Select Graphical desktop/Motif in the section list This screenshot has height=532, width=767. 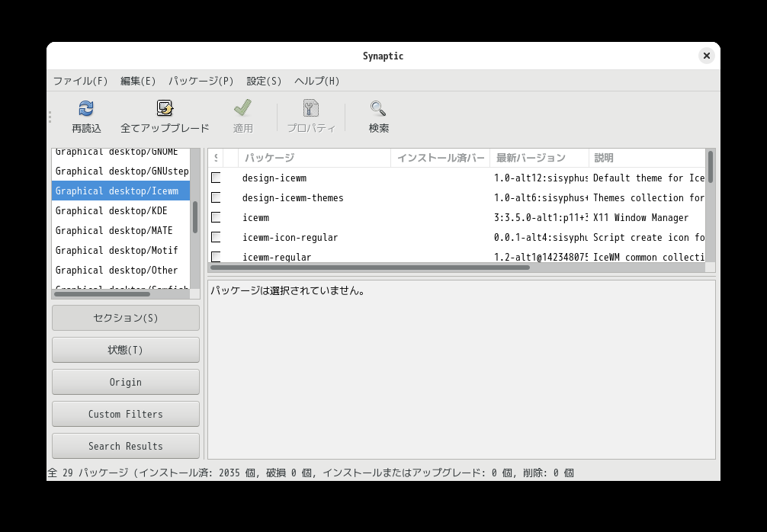pyautogui.click(x=120, y=250)
